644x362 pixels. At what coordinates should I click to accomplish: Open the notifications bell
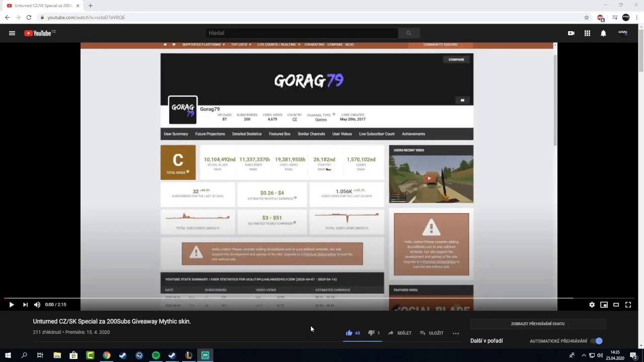pos(603,33)
